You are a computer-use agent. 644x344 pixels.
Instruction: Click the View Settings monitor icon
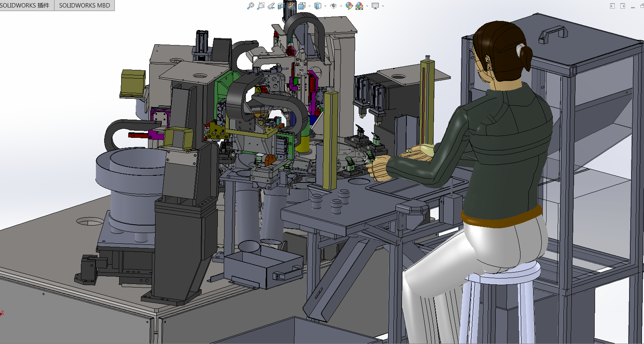(x=375, y=6)
